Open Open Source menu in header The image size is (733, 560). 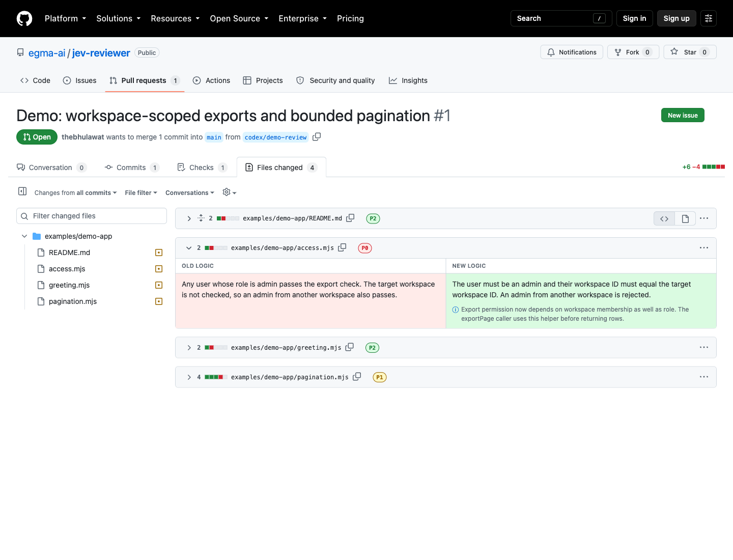pyautogui.click(x=239, y=18)
